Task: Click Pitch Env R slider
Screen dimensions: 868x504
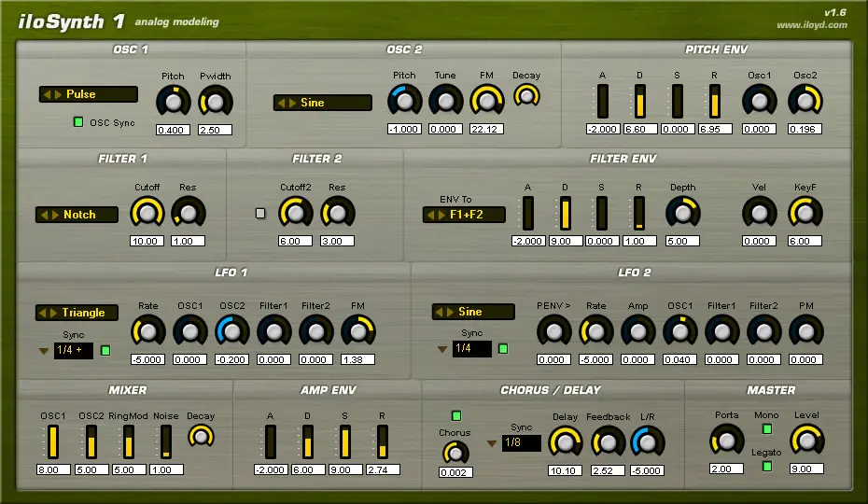Action: point(715,102)
